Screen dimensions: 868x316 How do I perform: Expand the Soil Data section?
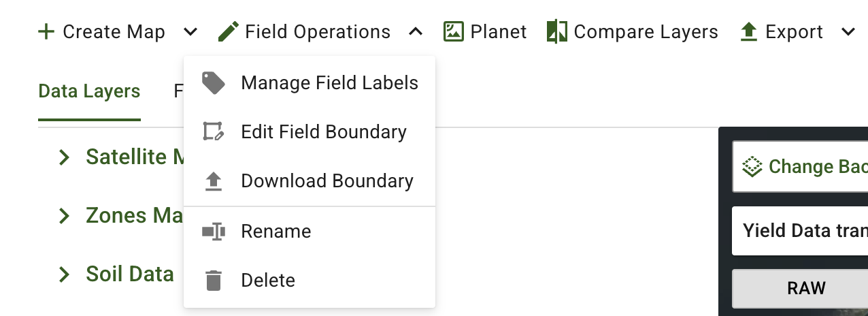[65, 274]
